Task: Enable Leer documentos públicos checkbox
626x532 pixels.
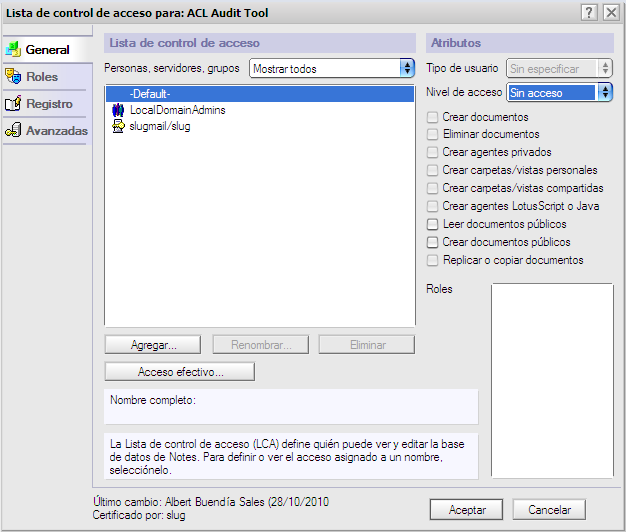Action: click(432, 224)
